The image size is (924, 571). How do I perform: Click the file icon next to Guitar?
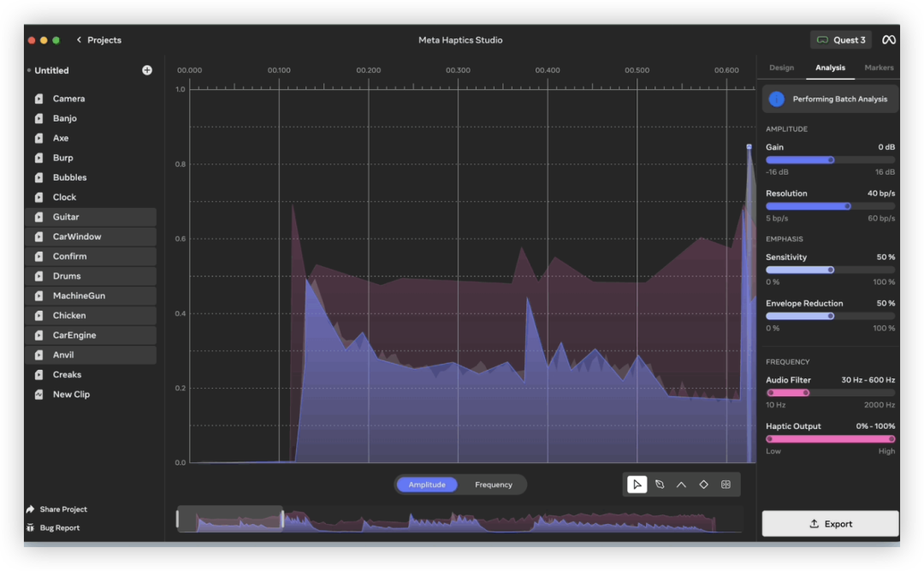pos(38,217)
